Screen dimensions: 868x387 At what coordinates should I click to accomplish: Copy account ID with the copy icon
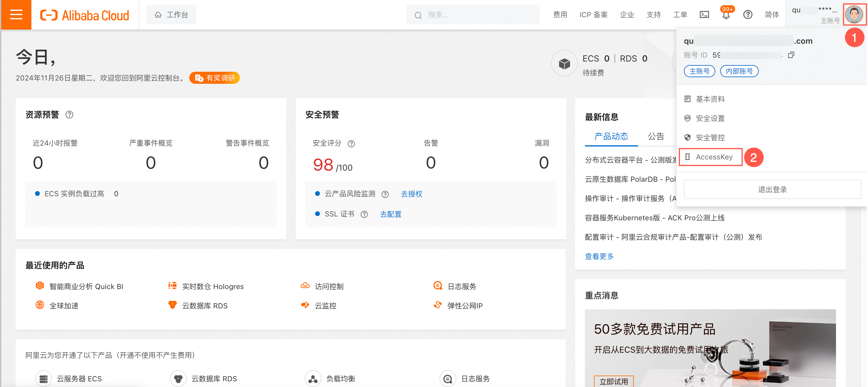click(x=791, y=55)
